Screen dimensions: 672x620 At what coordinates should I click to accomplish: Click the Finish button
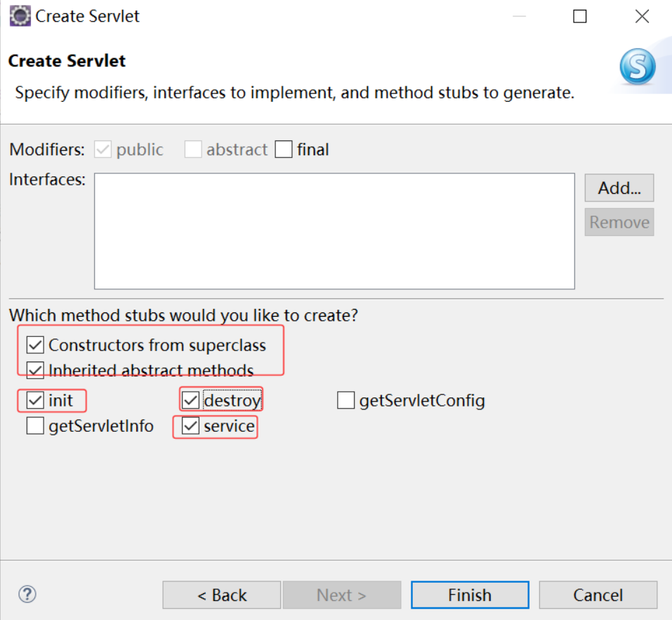click(x=470, y=595)
